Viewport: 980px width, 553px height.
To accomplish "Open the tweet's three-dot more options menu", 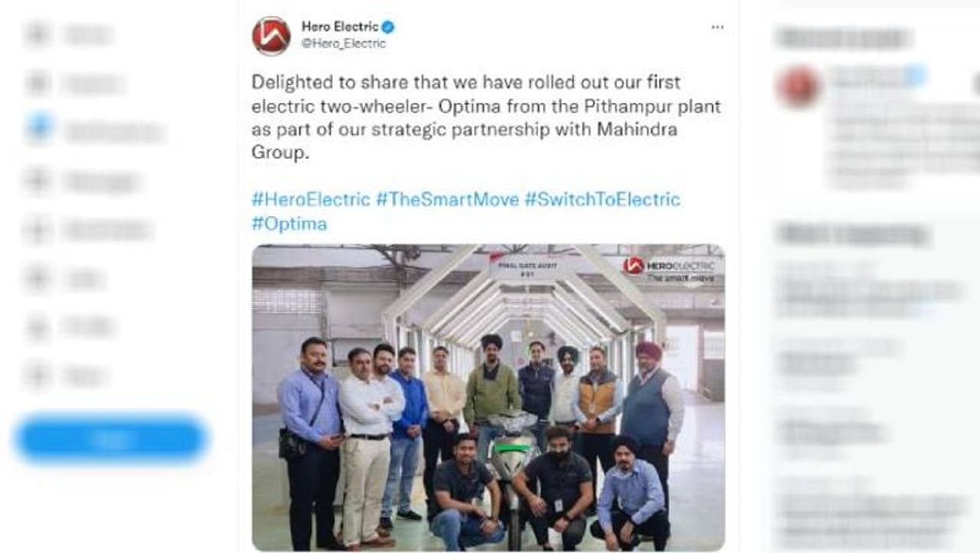I will 717,28.
